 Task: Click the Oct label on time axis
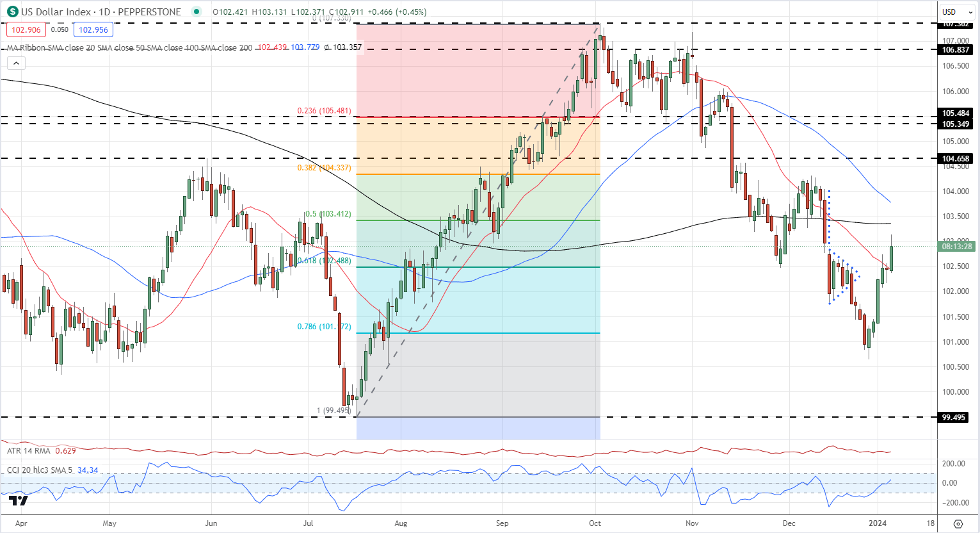point(595,523)
